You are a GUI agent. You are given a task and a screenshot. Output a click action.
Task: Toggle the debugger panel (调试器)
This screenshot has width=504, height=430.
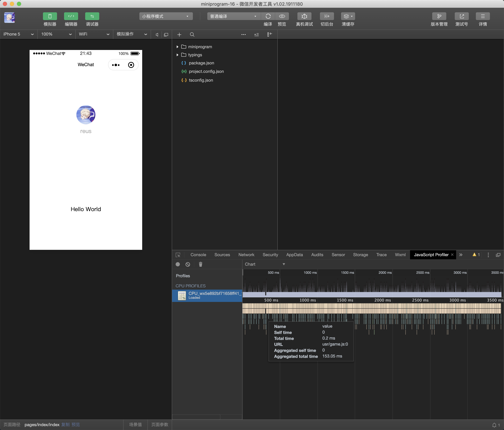pyautogui.click(x=92, y=16)
